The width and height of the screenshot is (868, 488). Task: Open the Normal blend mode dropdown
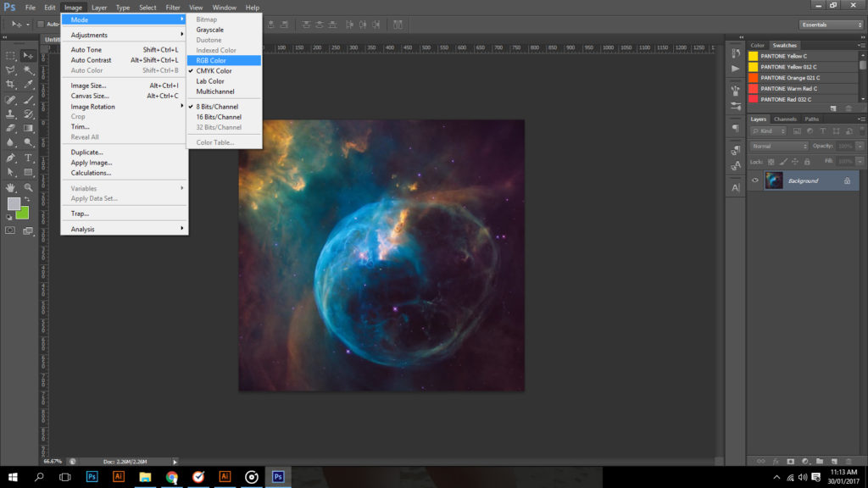(779, 146)
